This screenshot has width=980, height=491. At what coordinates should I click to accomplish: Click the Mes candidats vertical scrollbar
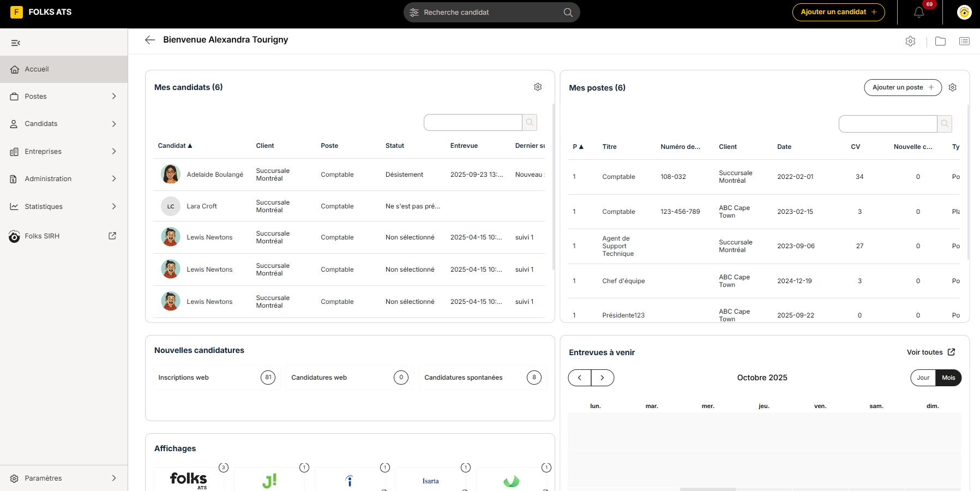tap(553, 185)
